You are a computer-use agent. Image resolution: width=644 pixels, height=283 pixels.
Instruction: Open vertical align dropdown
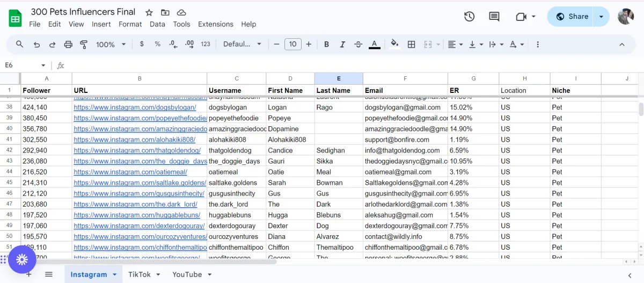click(x=476, y=45)
